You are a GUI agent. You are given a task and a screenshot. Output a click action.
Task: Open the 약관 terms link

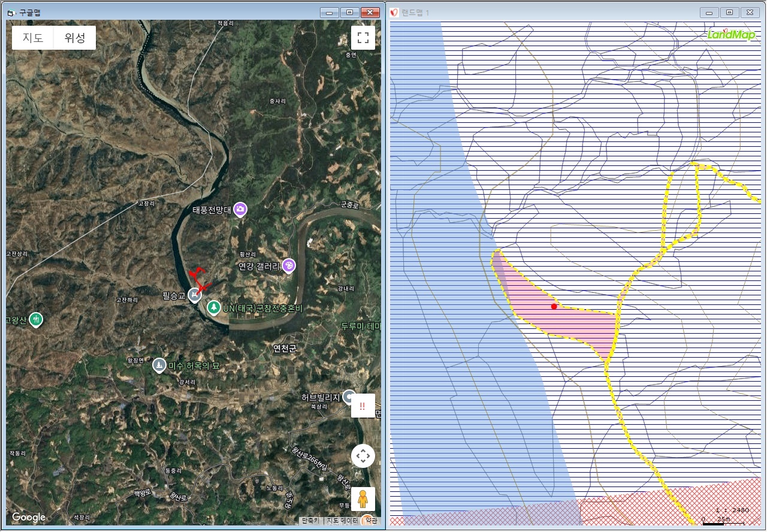pyautogui.click(x=372, y=521)
